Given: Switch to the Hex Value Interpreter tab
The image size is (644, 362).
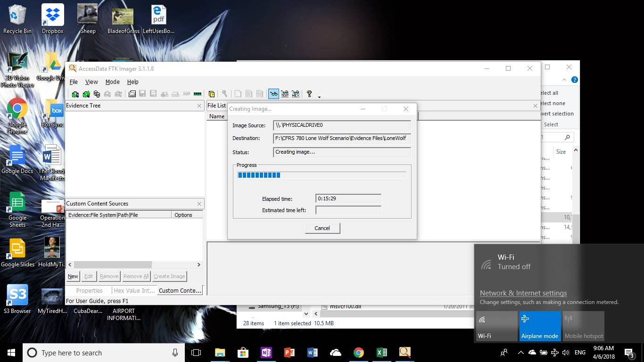Looking at the screenshot, I should [x=134, y=290].
